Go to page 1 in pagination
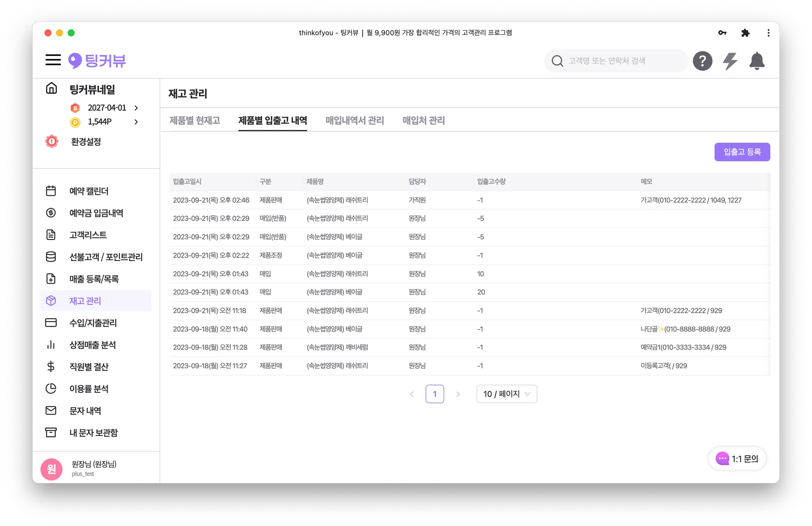 (x=435, y=394)
